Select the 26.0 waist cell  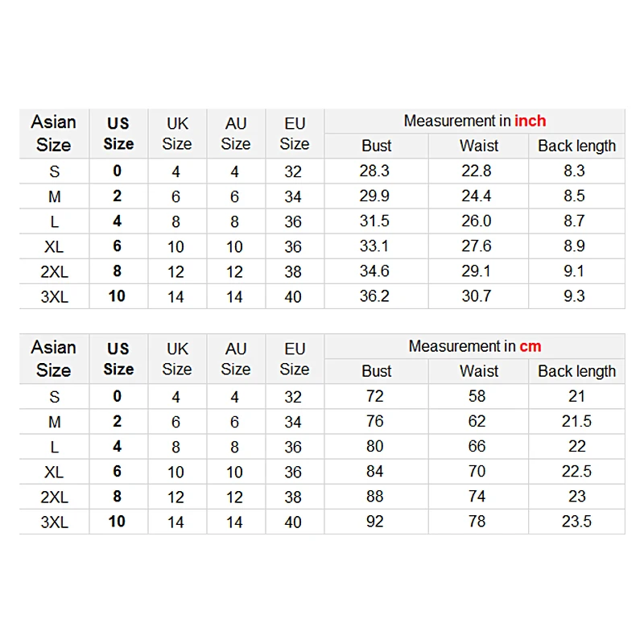pyautogui.click(x=477, y=221)
